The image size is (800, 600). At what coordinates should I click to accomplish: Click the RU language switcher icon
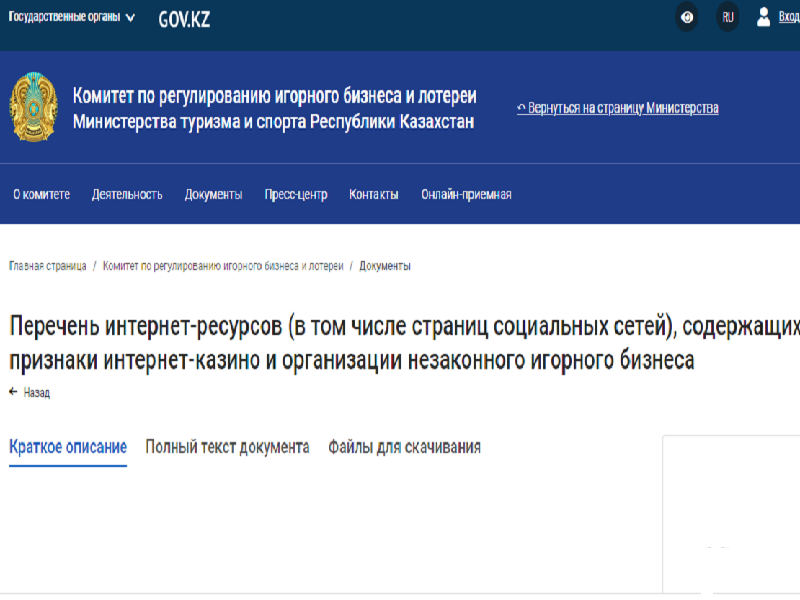(728, 17)
